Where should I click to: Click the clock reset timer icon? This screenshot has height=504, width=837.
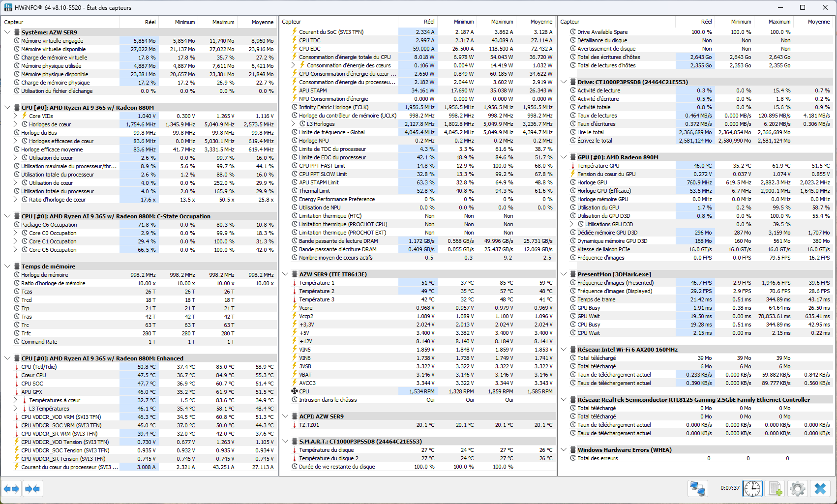coord(752,489)
